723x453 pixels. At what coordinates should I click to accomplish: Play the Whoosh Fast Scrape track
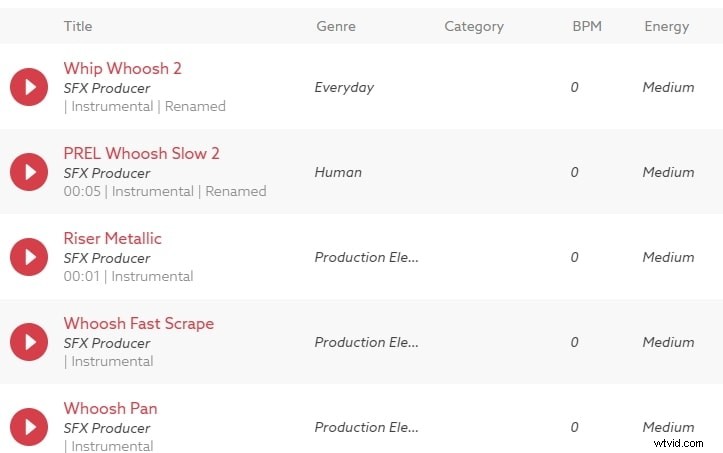29,342
